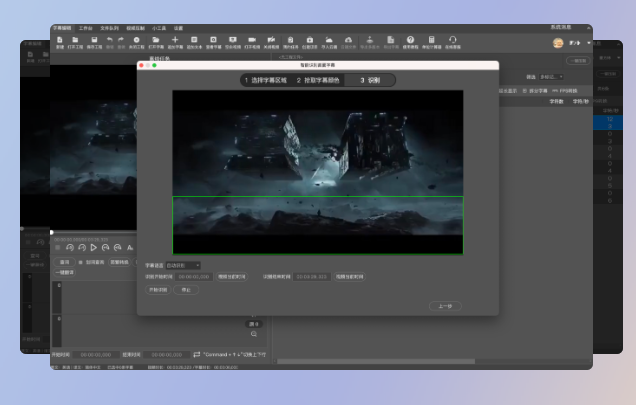Viewport: 636px width, 405px height.
Task: Switch to step 2 拾取字幕颜色
Action: coord(318,80)
